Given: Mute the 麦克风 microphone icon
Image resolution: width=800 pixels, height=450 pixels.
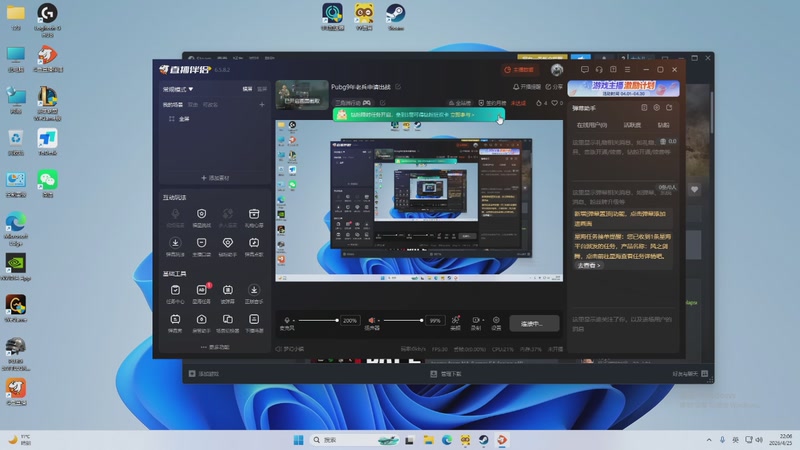Looking at the screenshot, I should 287,320.
